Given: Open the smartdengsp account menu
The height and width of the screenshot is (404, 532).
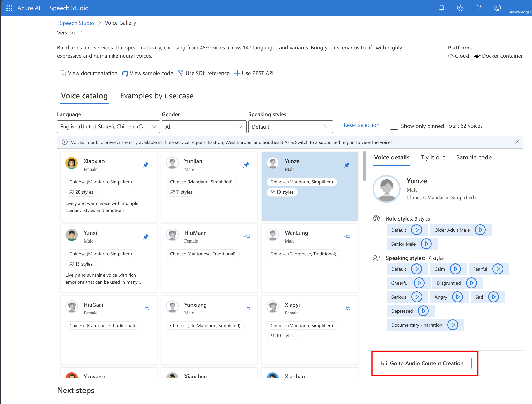Looking at the screenshot, I should click(520, 12).
